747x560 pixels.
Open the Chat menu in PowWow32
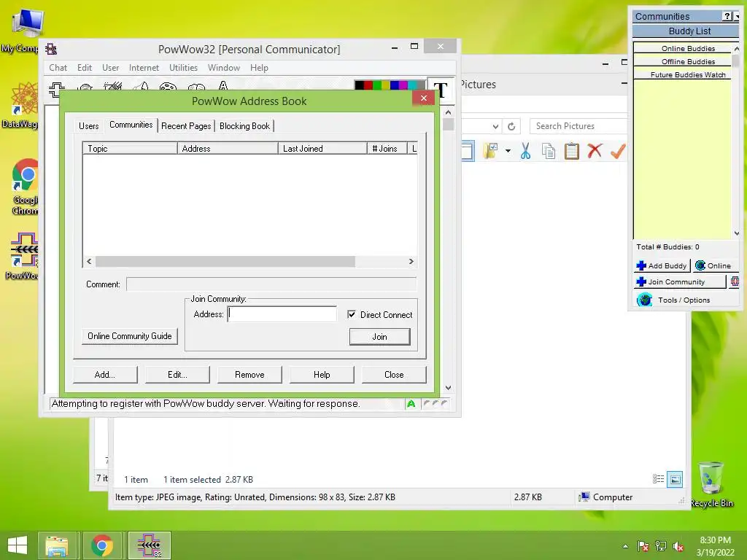click(x=58, y=68)
